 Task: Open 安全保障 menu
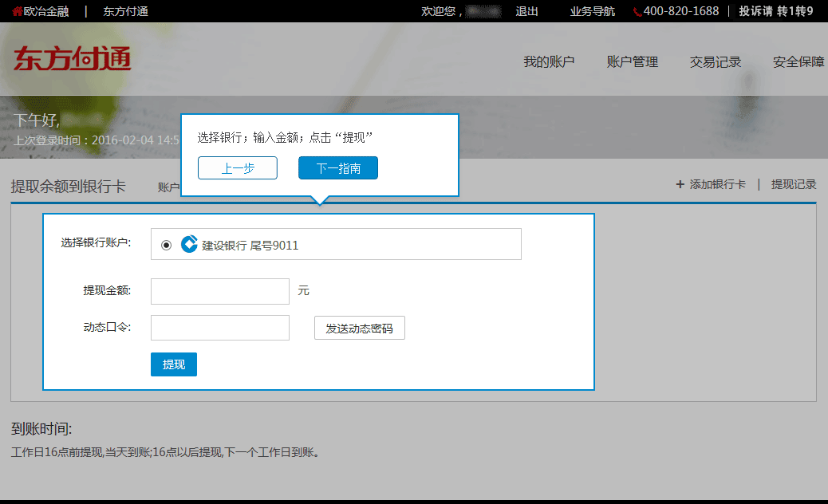(x=798, y=61)
